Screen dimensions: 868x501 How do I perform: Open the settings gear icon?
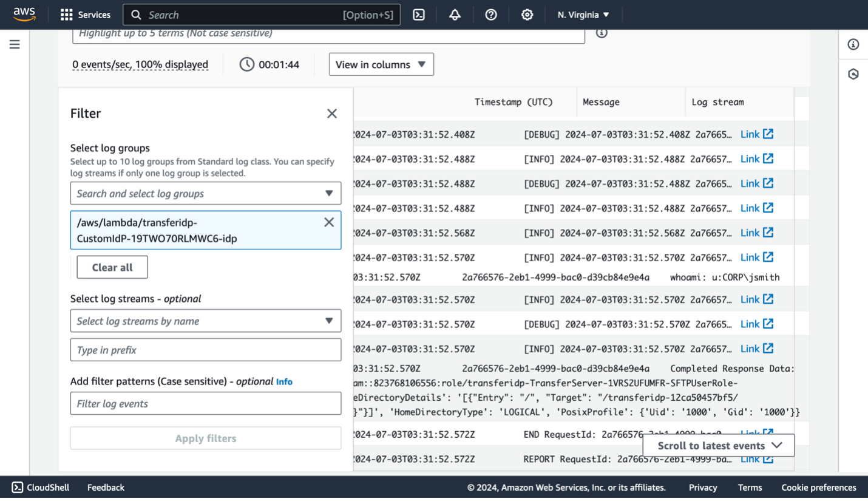point(527,15)
